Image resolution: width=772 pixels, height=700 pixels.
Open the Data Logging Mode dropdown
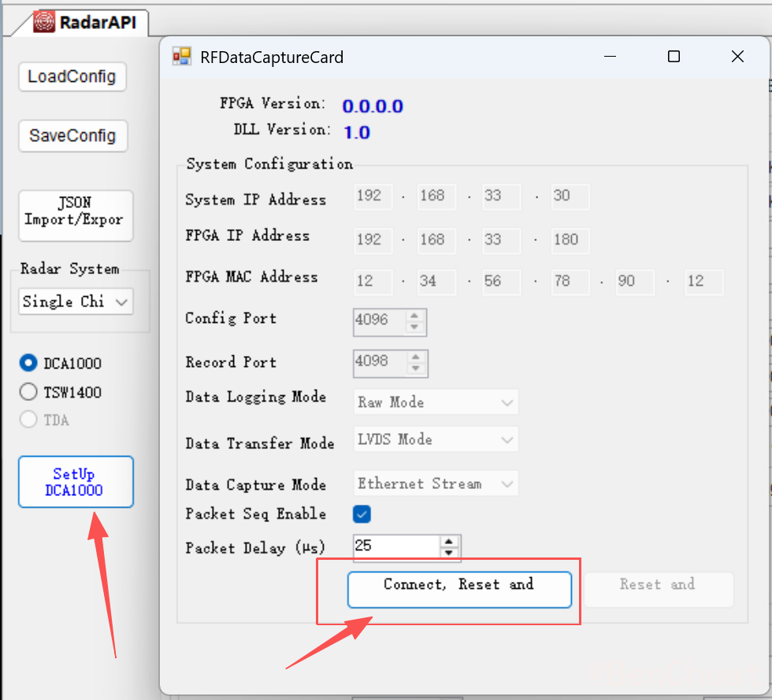436,402
